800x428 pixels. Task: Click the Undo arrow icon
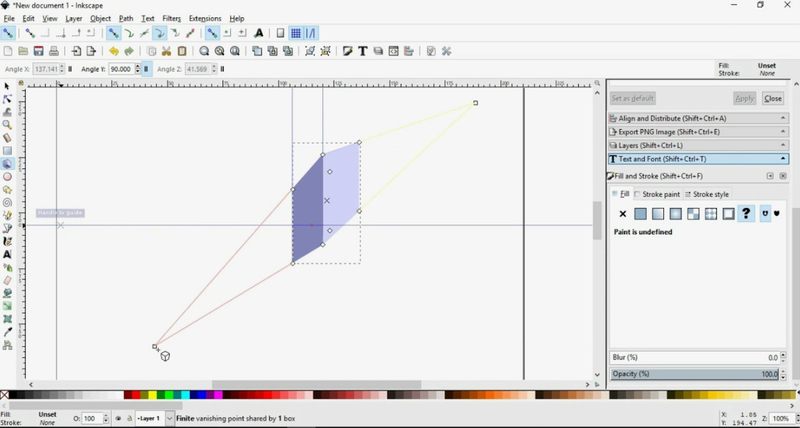pos(113,51)
